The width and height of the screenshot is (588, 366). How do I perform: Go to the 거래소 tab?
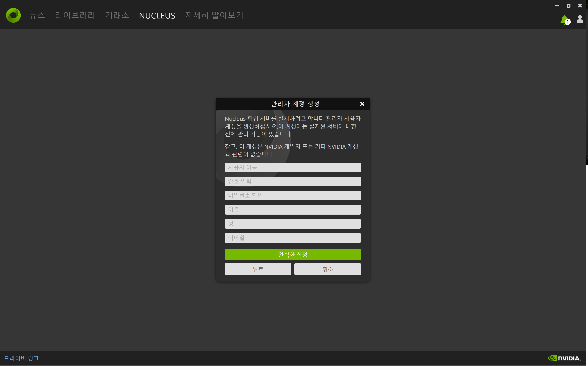pos(117,16)
